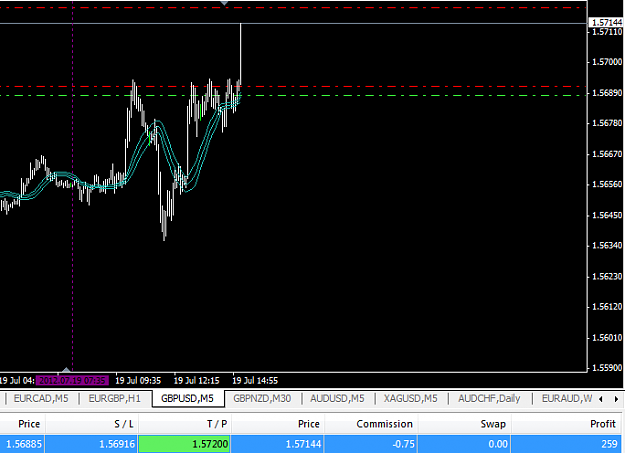Click the triangle marker at the bottom of the vertical line
The height and width of the screenshot is (453, 625).
coord(67,370)
